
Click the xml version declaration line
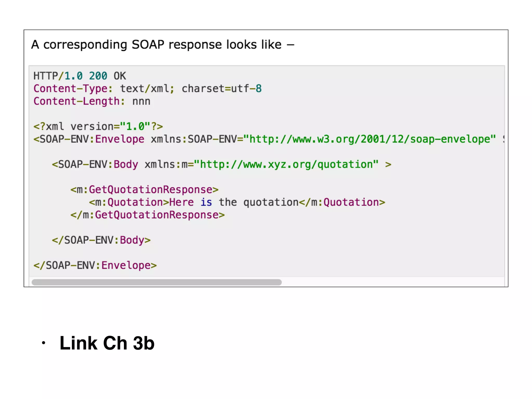coord(98,127)
